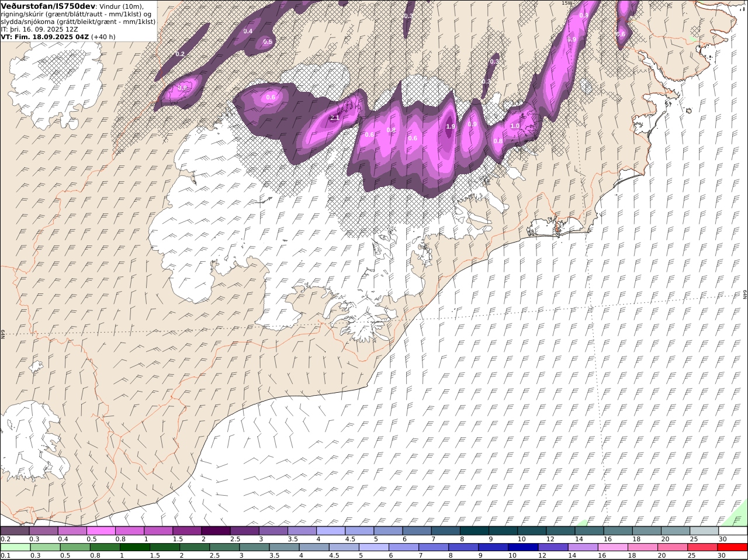This screenshot has width=748, height=560.
Task: Click the 'VT: Fim. 18.09.2025 04Z' valid-time text
Action: 44,37
